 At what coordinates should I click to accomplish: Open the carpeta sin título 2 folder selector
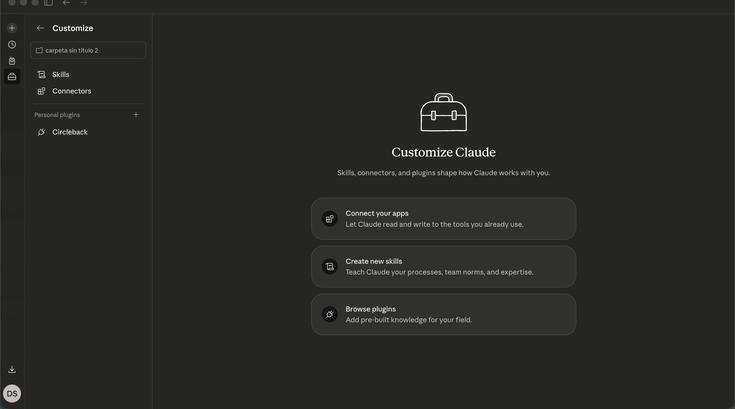pyautogui.click(x=88, y=50)
